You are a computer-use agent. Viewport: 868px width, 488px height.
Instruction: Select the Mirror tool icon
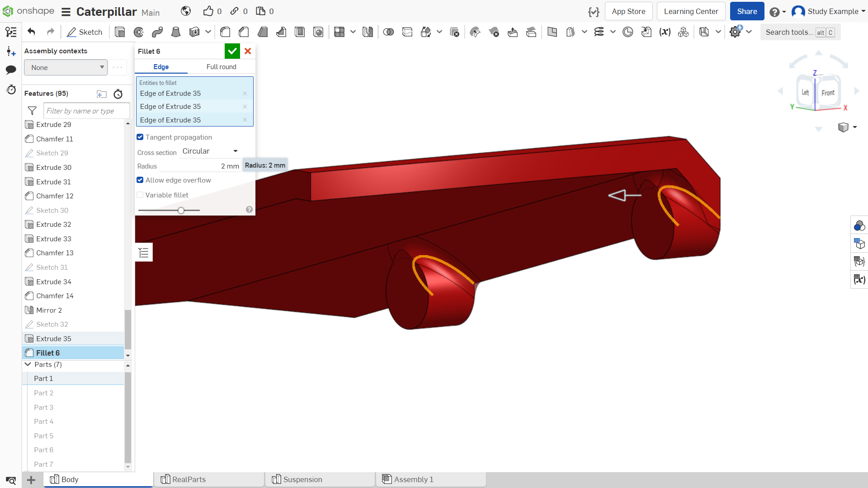[x=368, y=32]
